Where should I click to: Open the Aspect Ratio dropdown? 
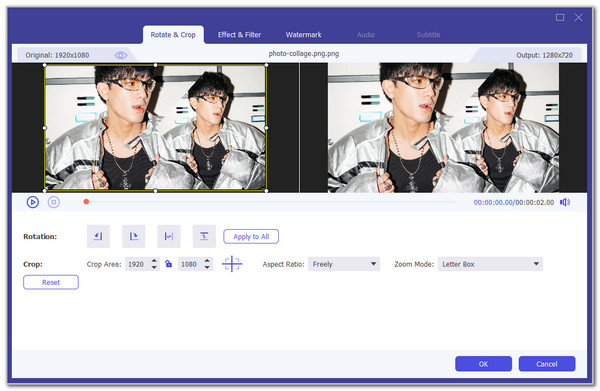point(344,264)
